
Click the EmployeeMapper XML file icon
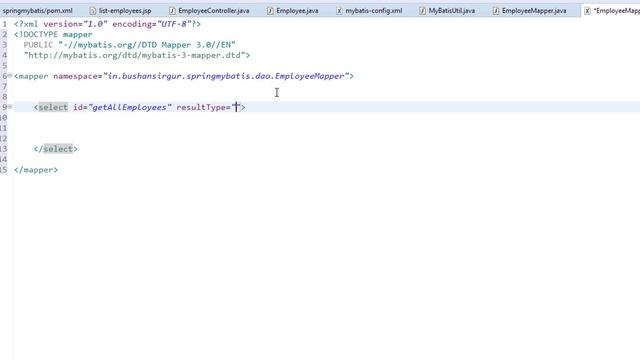click(587, 11)
